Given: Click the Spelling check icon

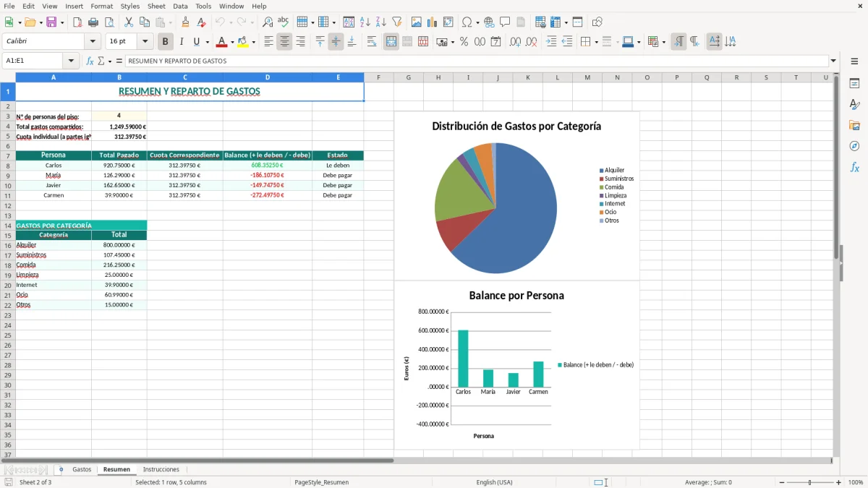Looking at the screenshot, I should coord(284,22).
